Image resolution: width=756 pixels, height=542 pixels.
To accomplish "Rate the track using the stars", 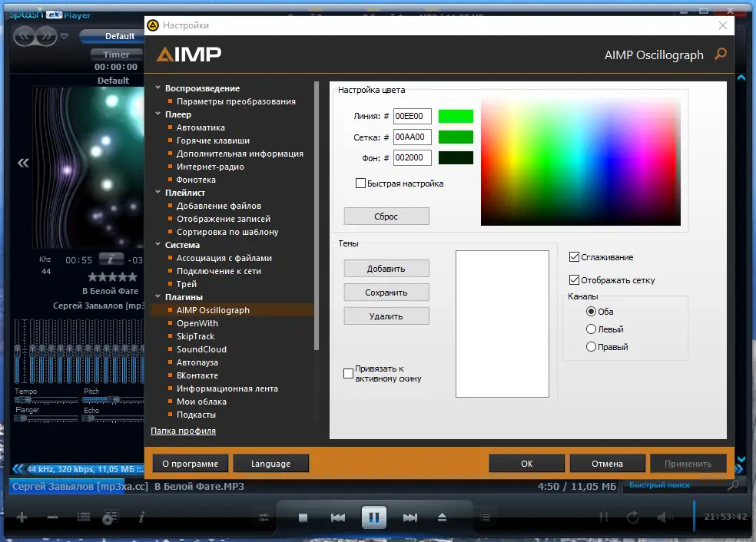I will (x=112, y=277).
